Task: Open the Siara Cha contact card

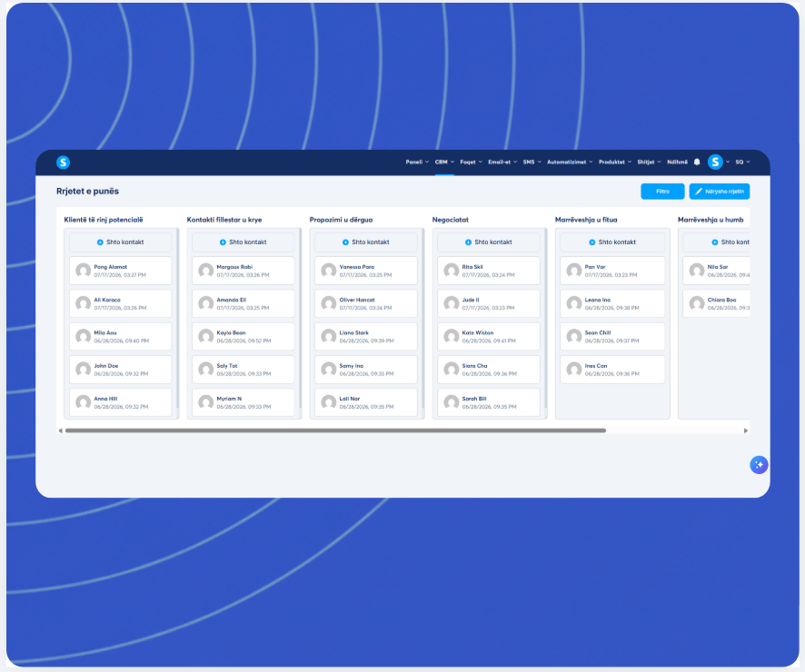Action: [489, 370]
